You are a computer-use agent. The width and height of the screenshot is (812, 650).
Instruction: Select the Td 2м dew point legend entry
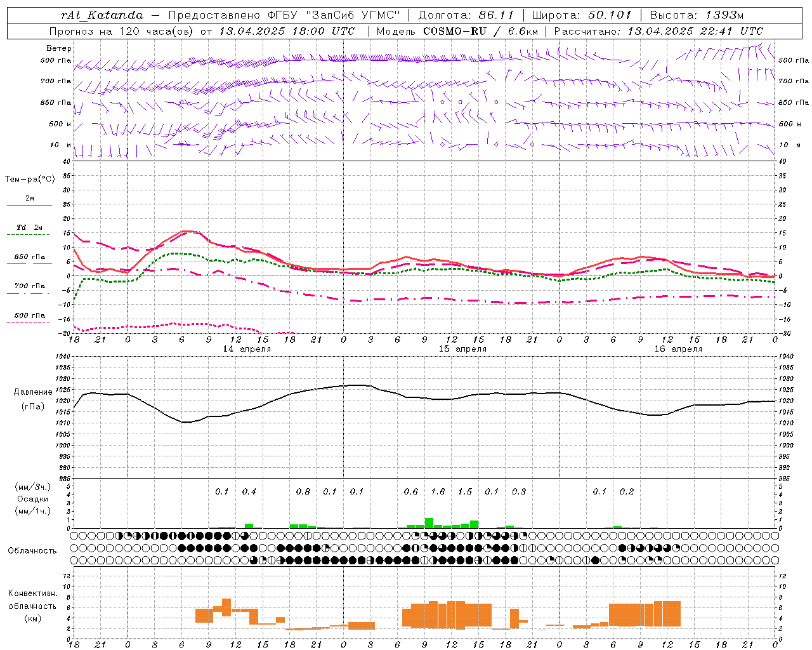(x=29, y=227)
